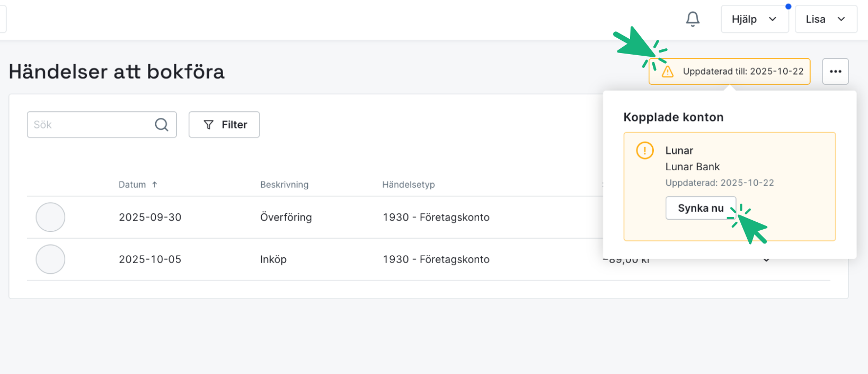
Task: Click the Beskrivning column header
Action: pyautogui.click(x=284, y=185)
